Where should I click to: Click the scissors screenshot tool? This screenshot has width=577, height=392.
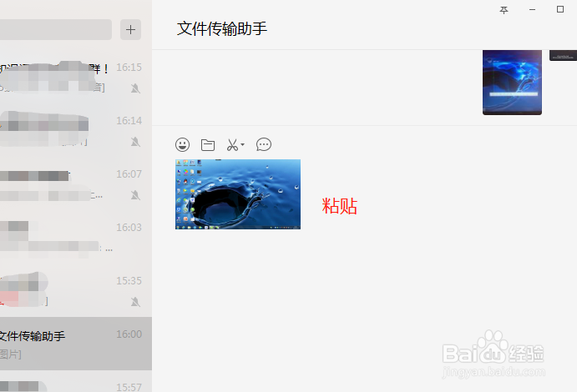coord(232,145)
